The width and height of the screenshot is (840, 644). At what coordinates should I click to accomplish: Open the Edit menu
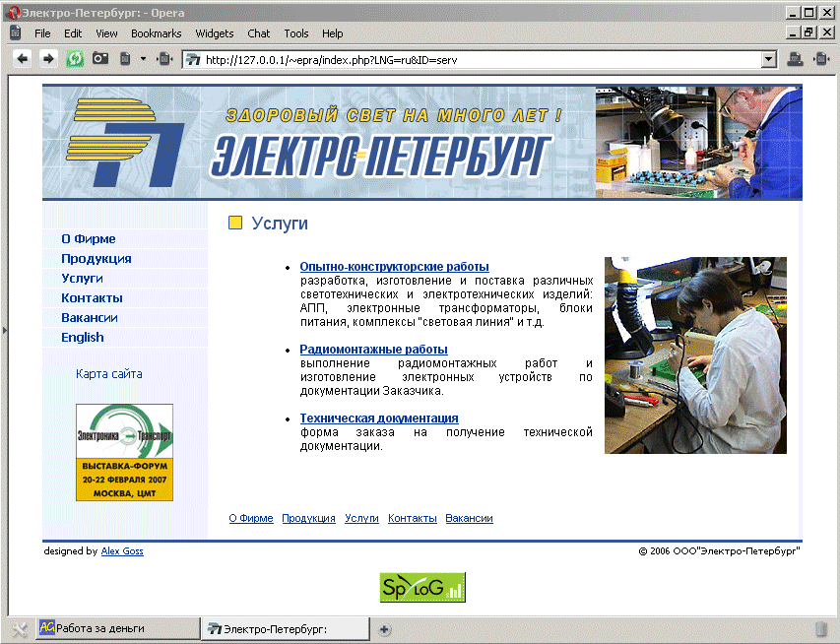[73, 33]
